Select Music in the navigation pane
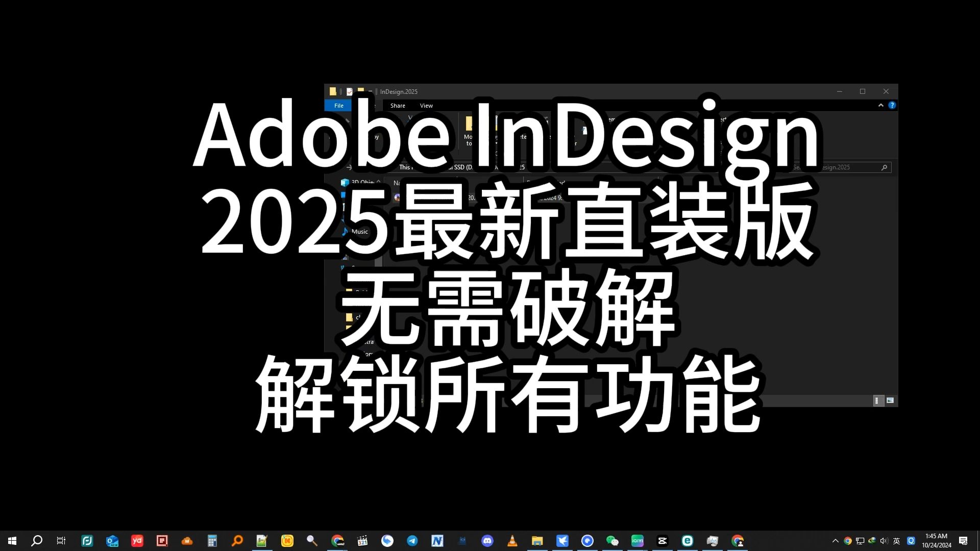The height and width of the screenshot is (551, 980). [359, 232]
